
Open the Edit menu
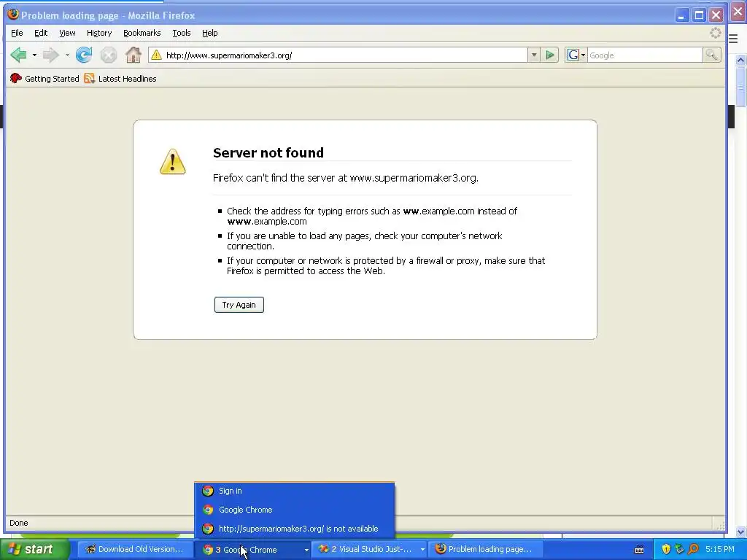coord(41,33)
